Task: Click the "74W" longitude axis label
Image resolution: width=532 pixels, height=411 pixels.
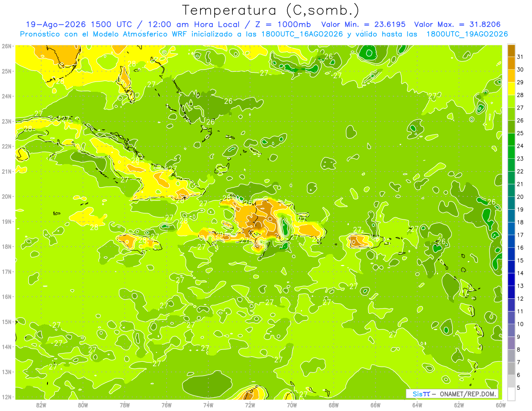Action: (x=208, y=405)
